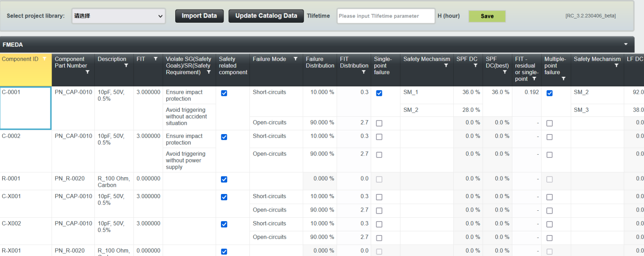Toggle Multiple-point failure for C-0002 Short-circuits

549,137
